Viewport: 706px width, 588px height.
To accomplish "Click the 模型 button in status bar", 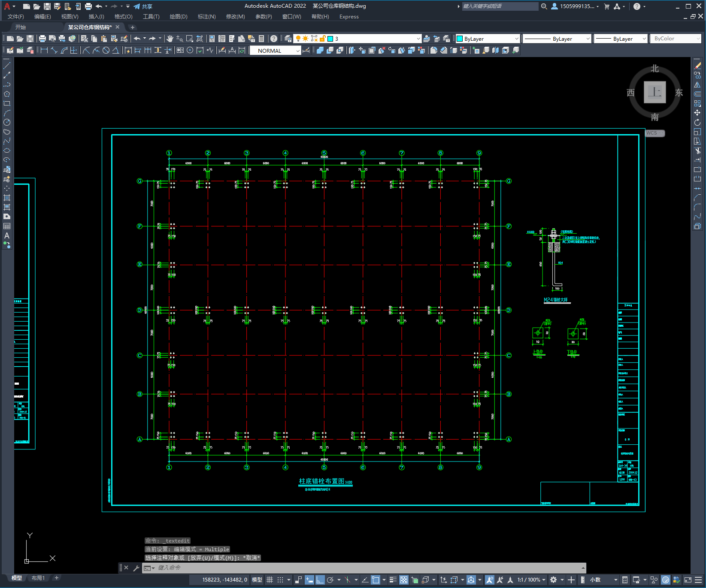I will click(x=257, y=580).
